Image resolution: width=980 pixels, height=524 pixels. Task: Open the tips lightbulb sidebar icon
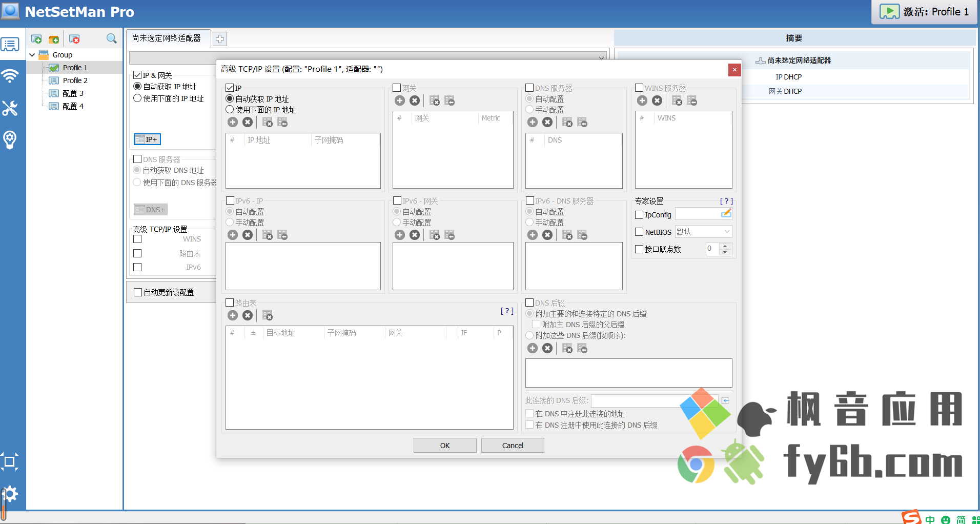(x=10, y=139)
